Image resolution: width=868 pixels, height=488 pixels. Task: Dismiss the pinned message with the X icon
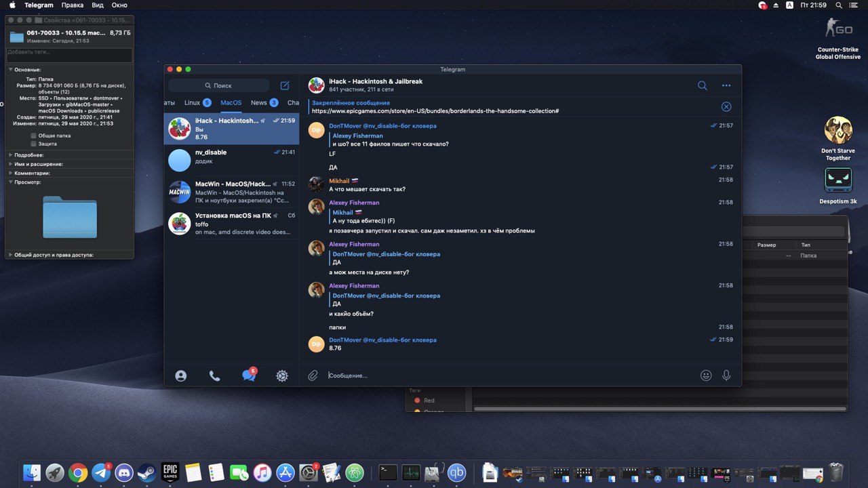tap(726, 106)
